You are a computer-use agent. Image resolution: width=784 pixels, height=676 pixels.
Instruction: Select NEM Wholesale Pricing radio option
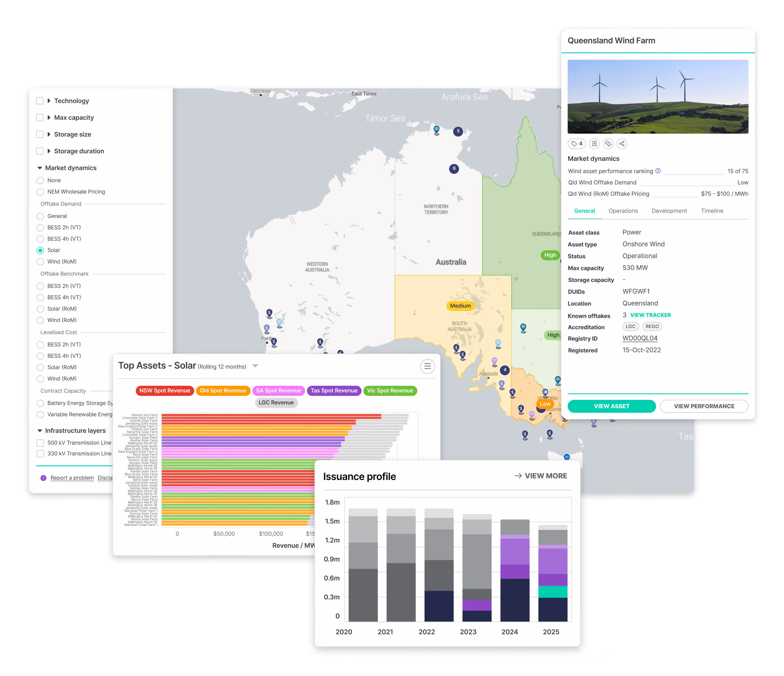point(40,192)
